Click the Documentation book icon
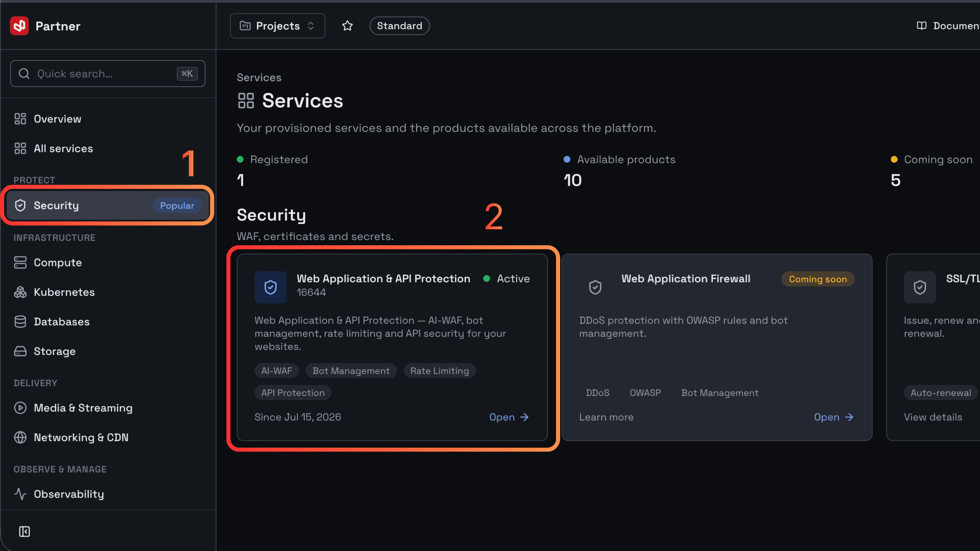The height and width of the screenshot is (551, 980). [921, 26]
